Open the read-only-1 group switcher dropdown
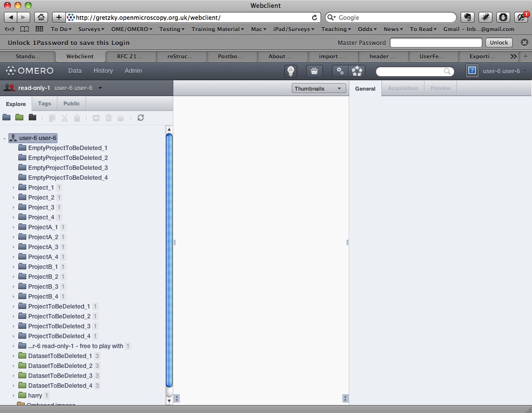This screenshot has height=413, width=532. click(x=101, y=88)
